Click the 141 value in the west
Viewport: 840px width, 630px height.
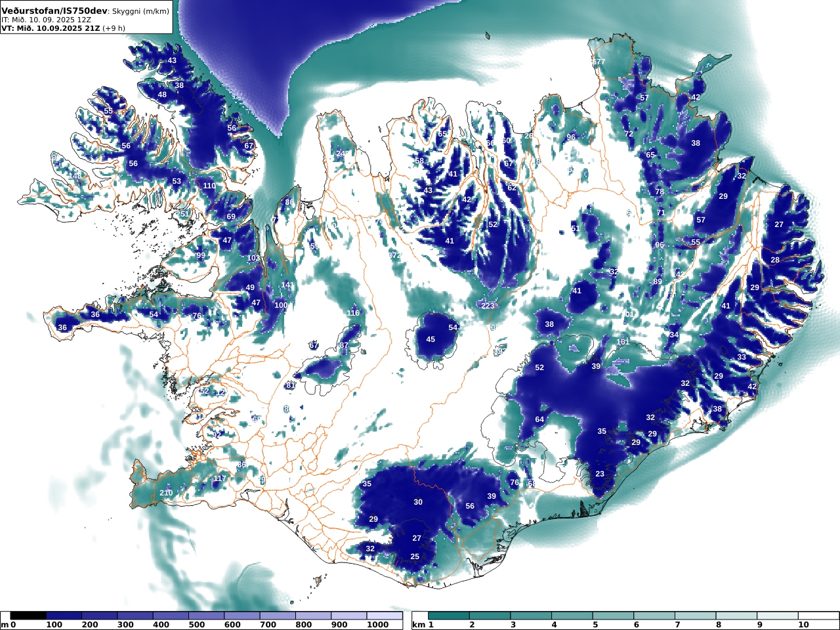[287, 285]
